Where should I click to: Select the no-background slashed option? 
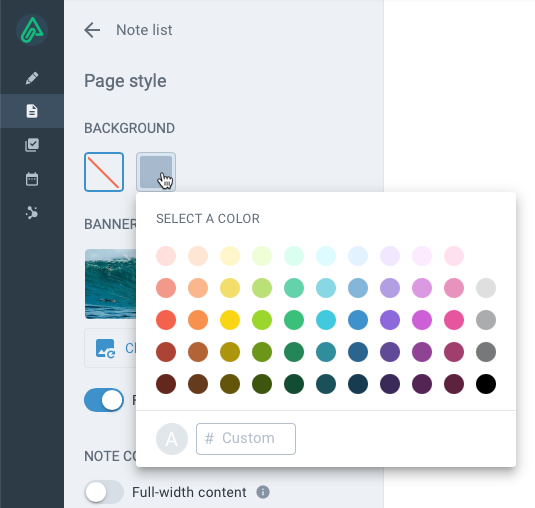pos(104,172)
